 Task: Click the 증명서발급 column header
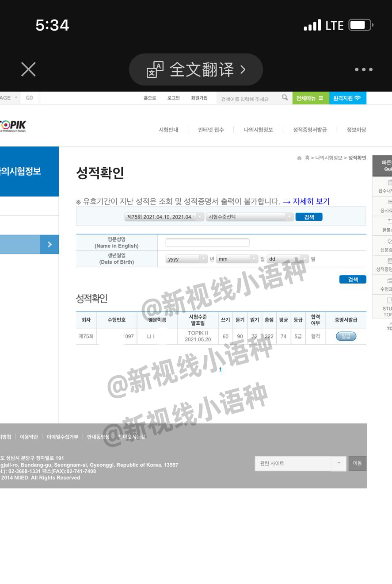346,320
